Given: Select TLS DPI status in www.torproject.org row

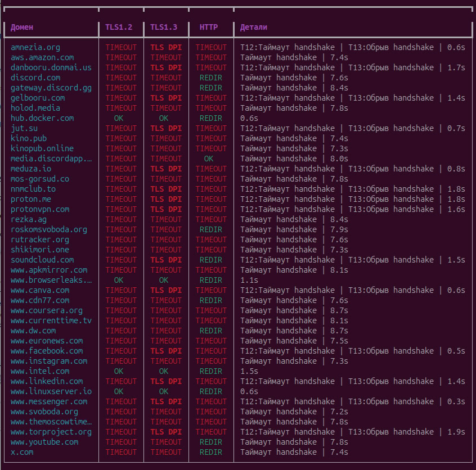Looking at the screenshot, I should pyautogui.click(x=166, y=432).
